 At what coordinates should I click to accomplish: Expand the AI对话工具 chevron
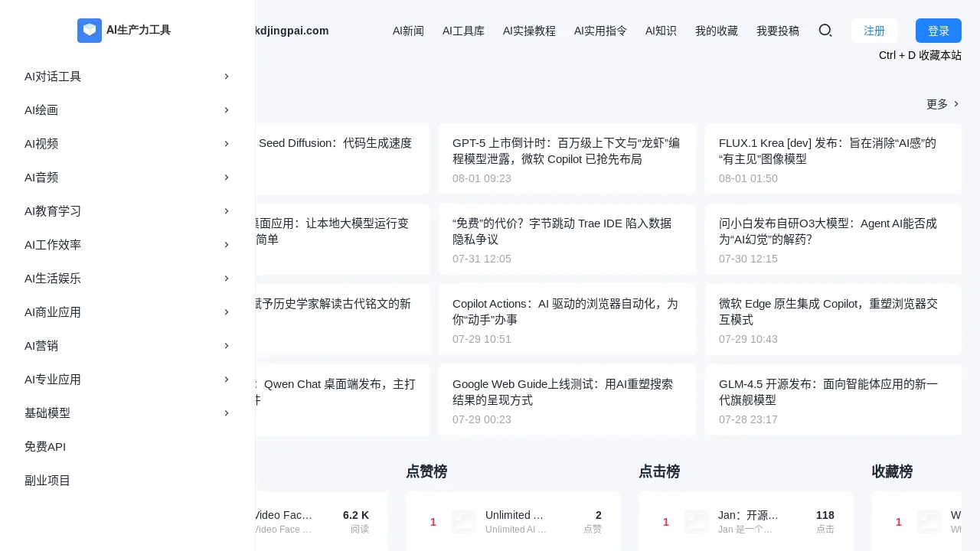pyautogui.click(x=227, y=77)
